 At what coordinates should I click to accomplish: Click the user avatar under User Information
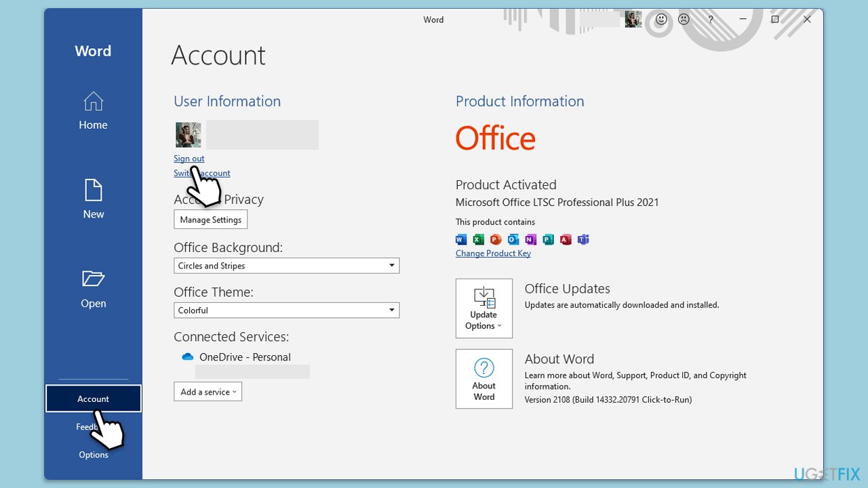click(x=188, y=135)
